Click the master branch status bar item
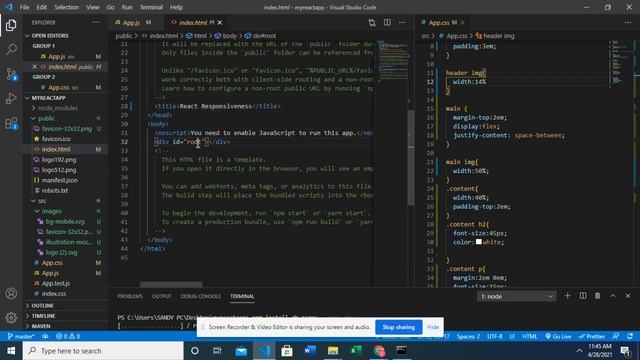The height and width of the screenshot is (360, 640). coord(21,336)
